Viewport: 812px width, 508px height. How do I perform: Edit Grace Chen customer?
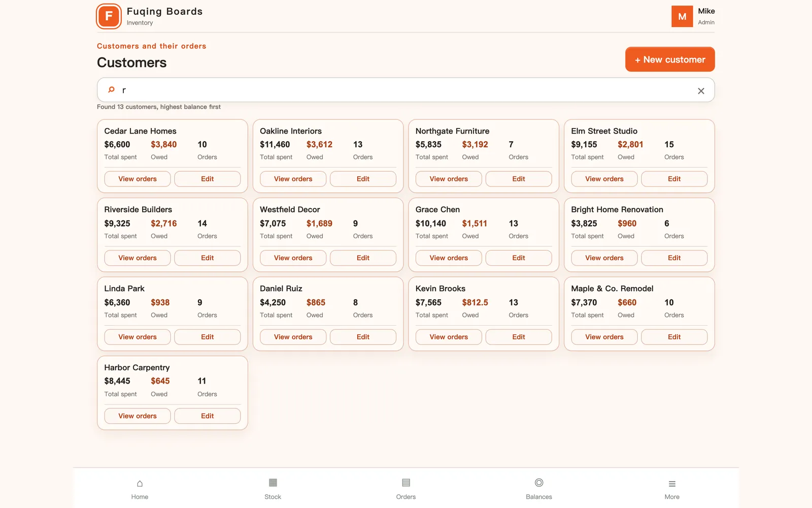tap(519, 258)
